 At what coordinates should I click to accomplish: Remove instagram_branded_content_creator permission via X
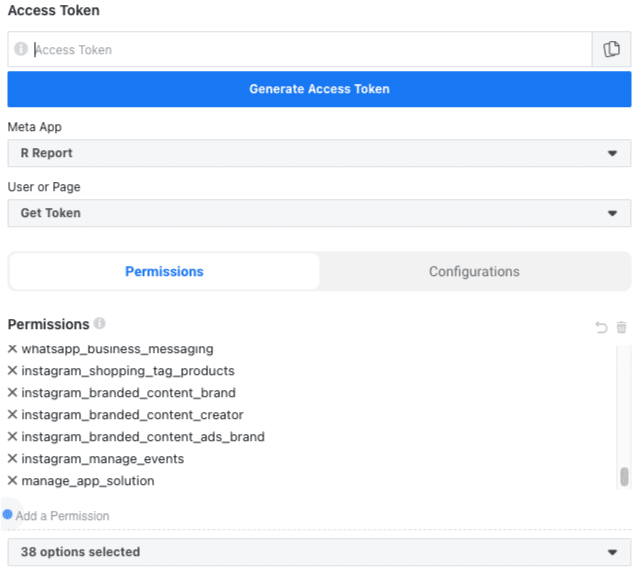point(13,415)
